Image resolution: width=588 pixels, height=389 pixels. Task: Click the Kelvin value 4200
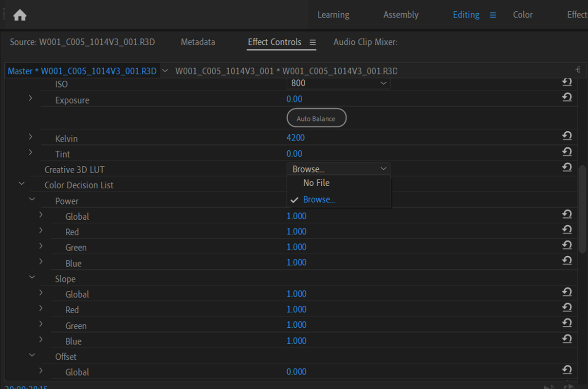(x=295, y=138)
